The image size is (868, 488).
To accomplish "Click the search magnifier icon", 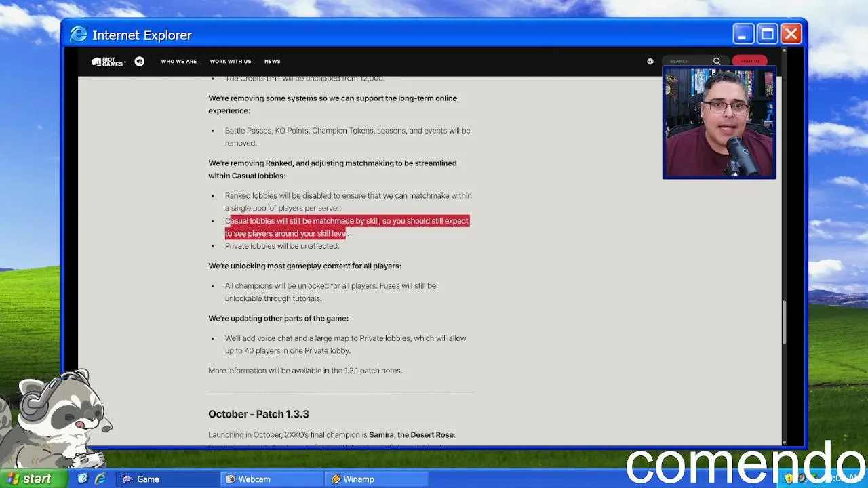I will coord(717,61).
